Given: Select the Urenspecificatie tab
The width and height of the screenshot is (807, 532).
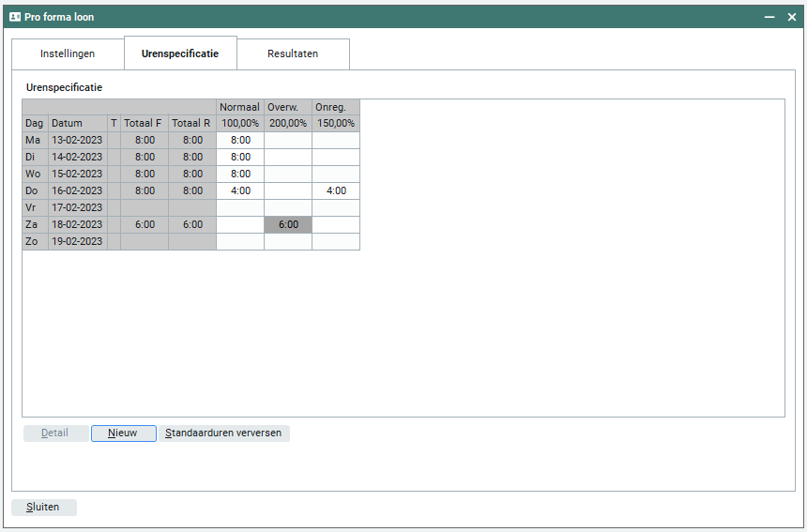Looking at the screenshot, I should [180, 53].
